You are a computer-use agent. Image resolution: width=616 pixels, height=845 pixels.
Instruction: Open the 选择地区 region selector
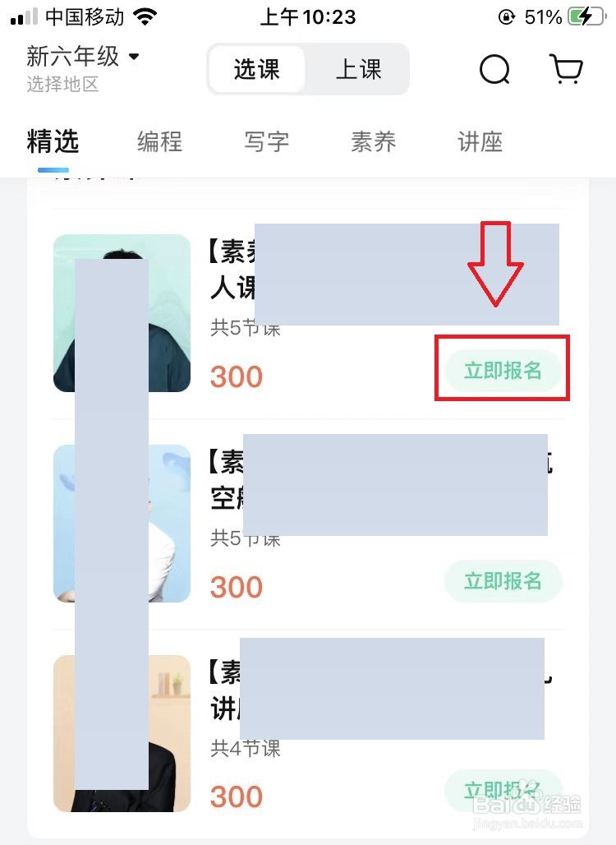[62, 84]
